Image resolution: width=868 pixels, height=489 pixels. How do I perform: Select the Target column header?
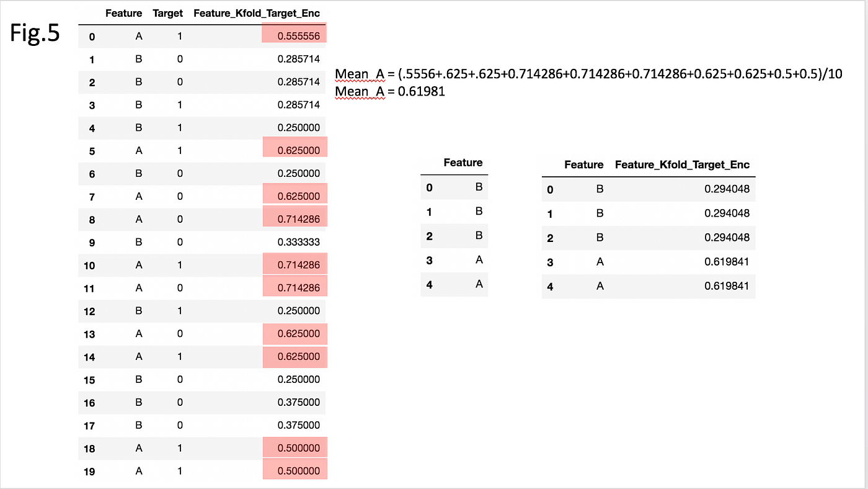(167, 13)
